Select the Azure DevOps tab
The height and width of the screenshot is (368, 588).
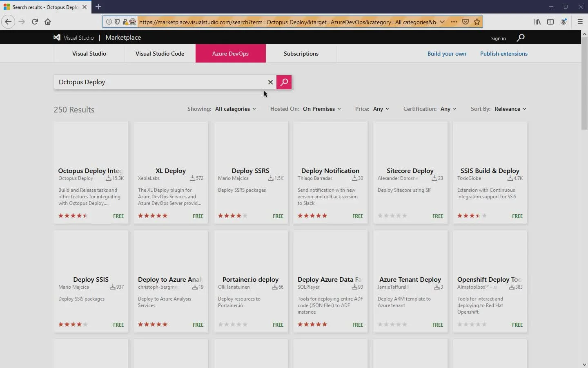(x=230, y=54)
